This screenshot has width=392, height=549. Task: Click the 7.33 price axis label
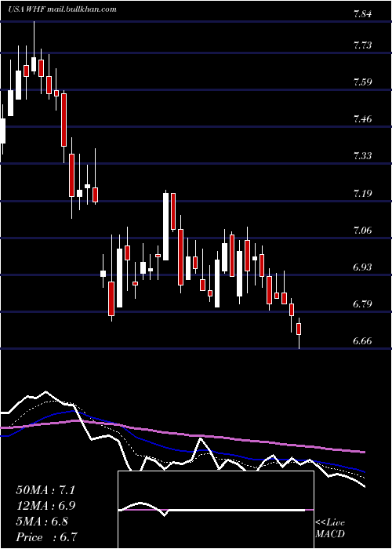point(362,156)
